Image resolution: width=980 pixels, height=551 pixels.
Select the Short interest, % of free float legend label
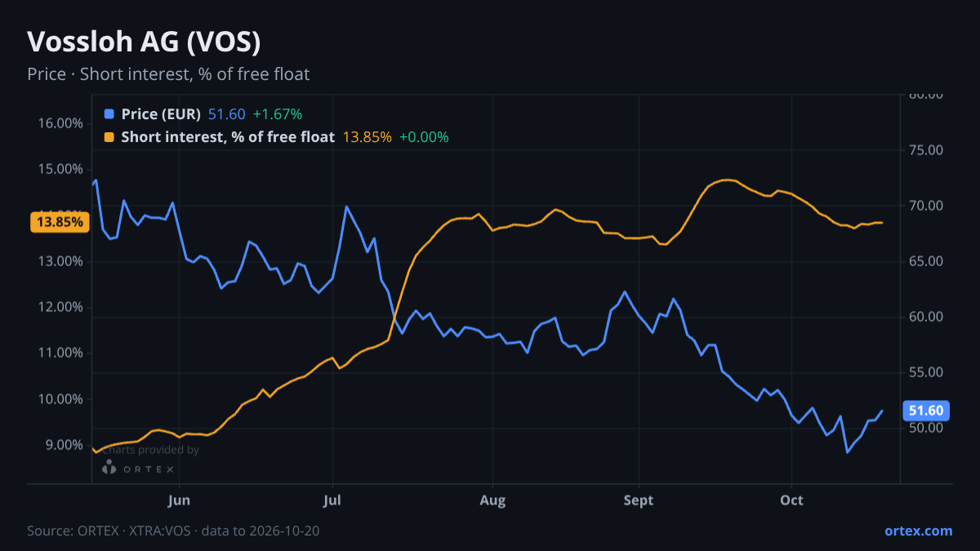[x=228, y=137]
